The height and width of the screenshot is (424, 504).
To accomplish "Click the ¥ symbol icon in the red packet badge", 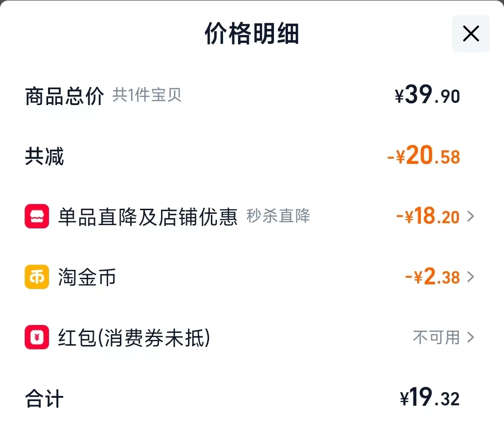I will (36, 337).
